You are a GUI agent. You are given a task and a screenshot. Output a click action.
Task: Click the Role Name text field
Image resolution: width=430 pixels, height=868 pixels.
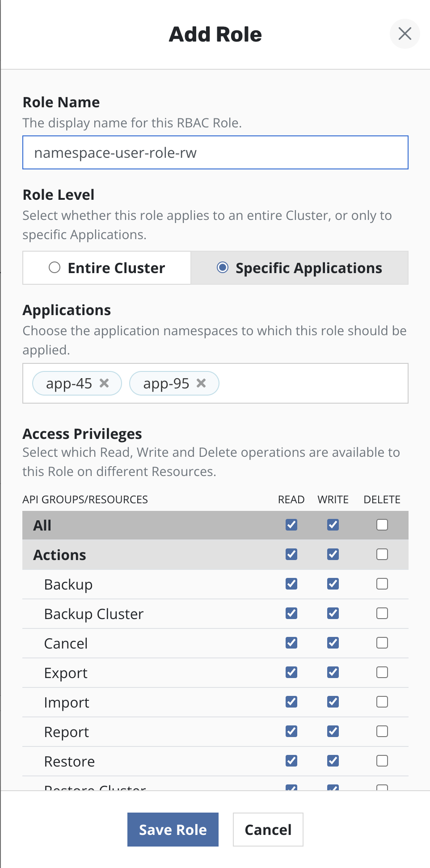pyautogui.click(x=215, y=153)
